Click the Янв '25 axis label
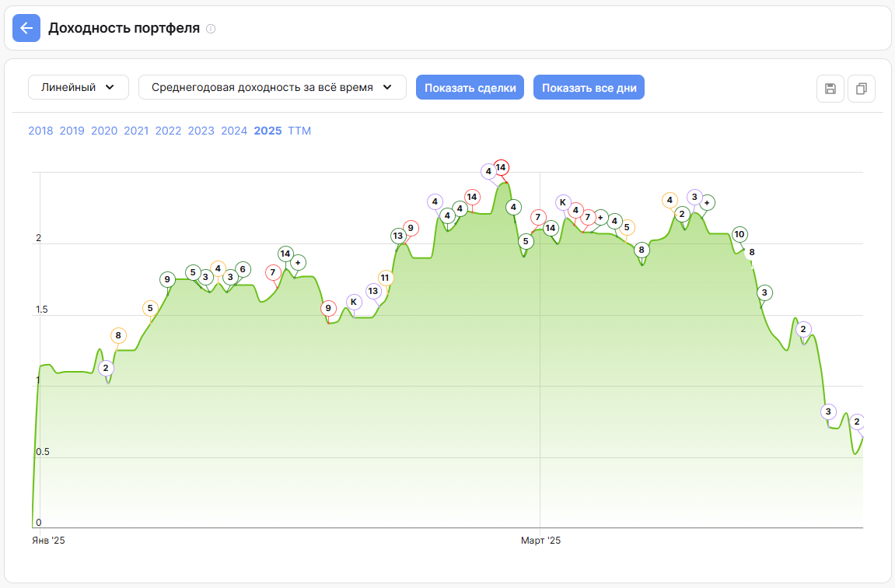 [x=48, y=541]
